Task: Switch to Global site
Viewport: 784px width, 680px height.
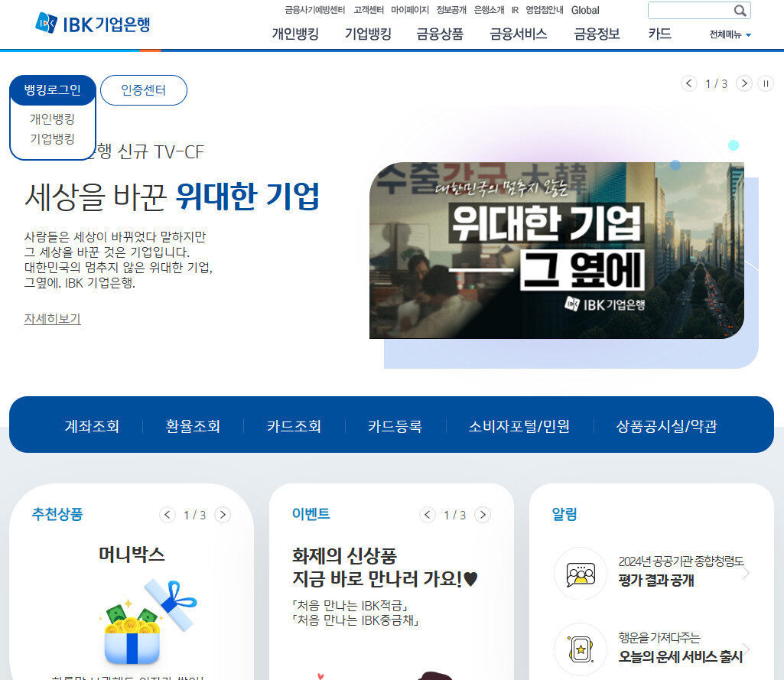Action: (585, 10)
